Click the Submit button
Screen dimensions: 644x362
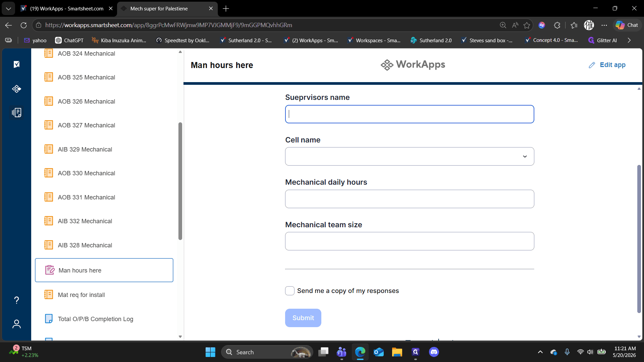[x=303, y=318]
